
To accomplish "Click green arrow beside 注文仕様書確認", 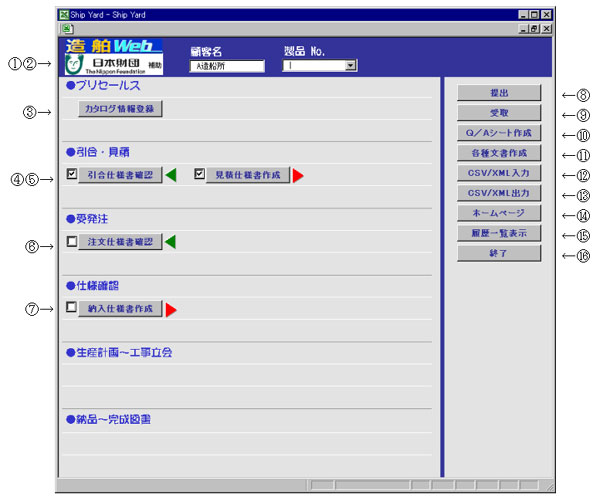I will click(x=171, y=242).
